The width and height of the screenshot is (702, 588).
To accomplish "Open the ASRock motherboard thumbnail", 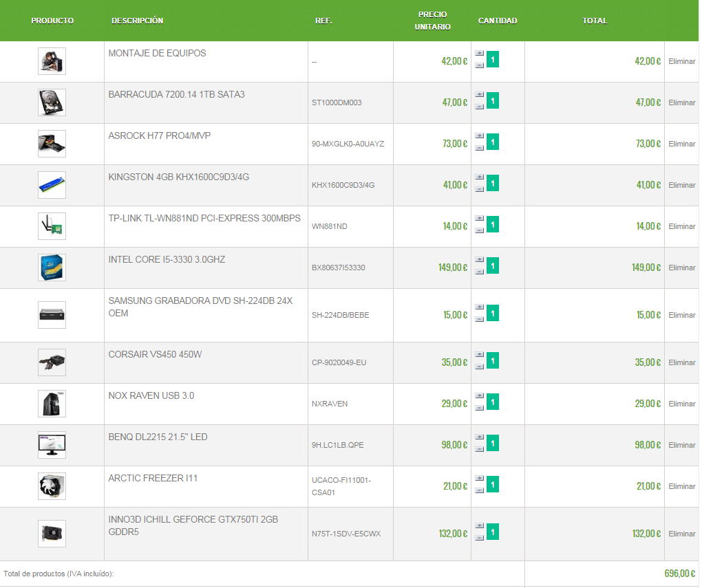I will 52,144.
